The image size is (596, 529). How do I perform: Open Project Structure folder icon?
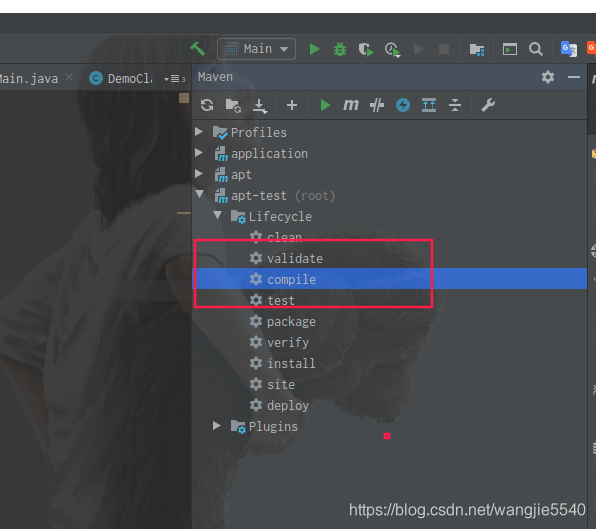477,49
